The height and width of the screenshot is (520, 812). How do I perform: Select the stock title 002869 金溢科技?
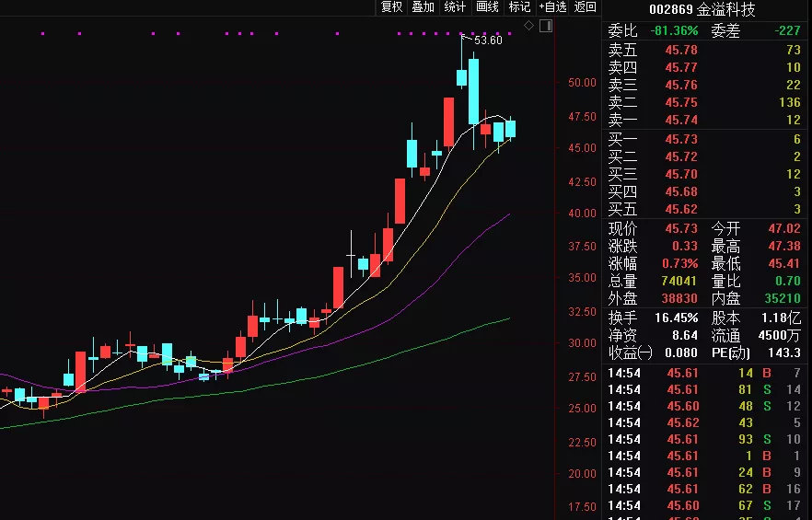[x=702, y=9]
